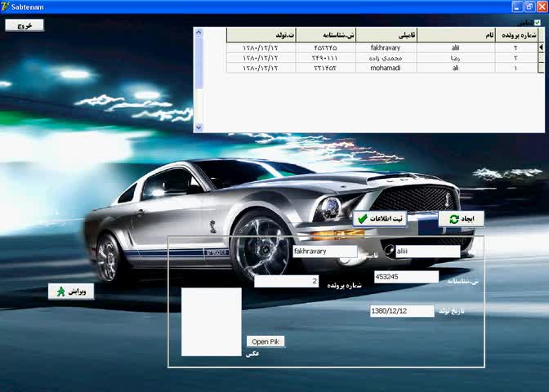This screenshot has width=549, height=392.
Task: Minimize the Sabtenam window
Action: tap(517, 7)
